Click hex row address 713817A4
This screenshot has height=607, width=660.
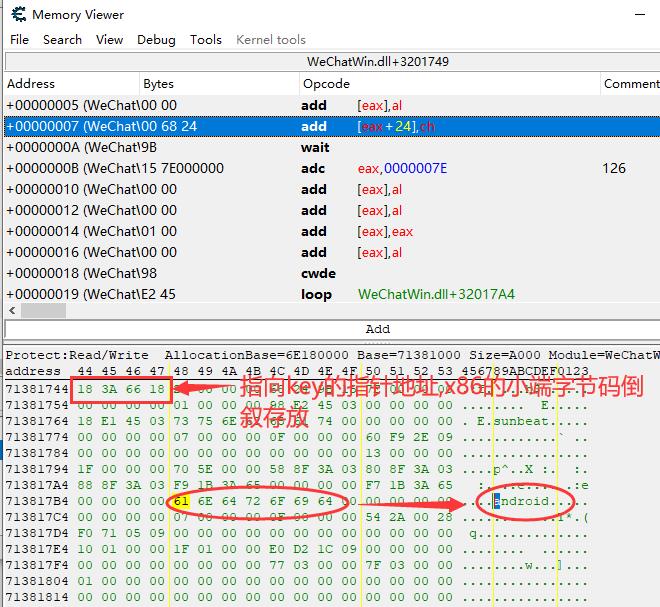coord(37,485)
